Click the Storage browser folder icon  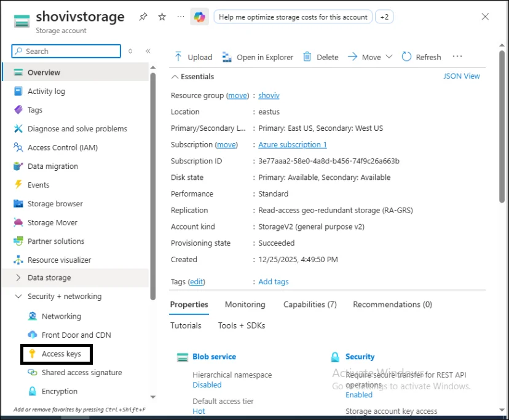click(18, 204)
